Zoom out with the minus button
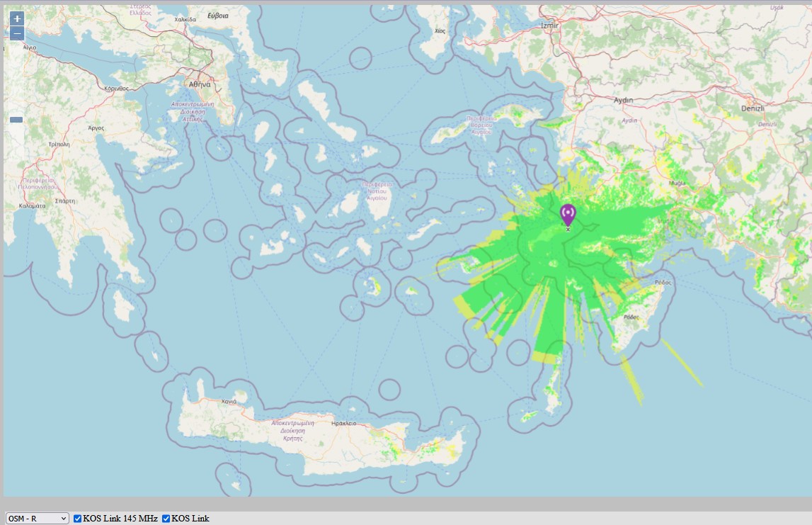 pyautogui.click(x=17, y=34)
